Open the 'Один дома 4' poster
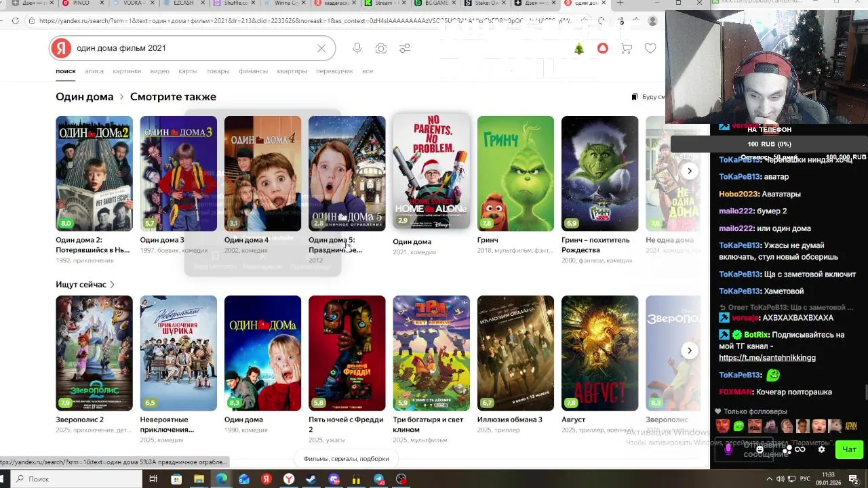 262,174
